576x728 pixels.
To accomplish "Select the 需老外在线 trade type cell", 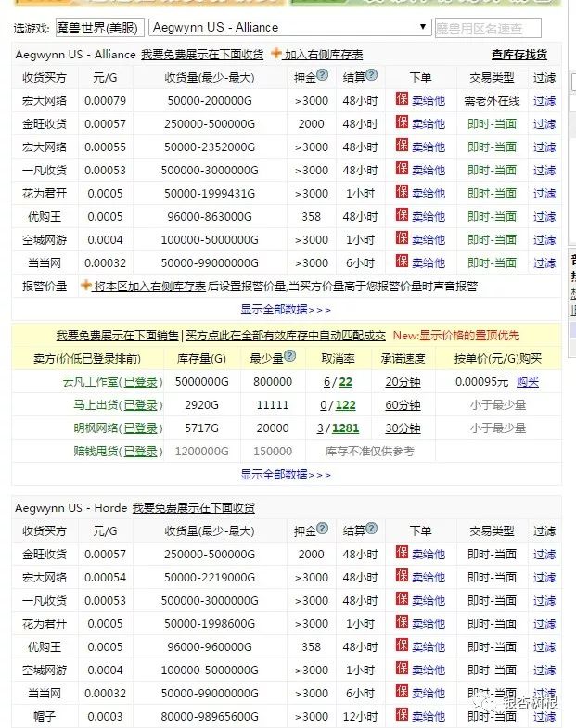I will coord(492,101).
